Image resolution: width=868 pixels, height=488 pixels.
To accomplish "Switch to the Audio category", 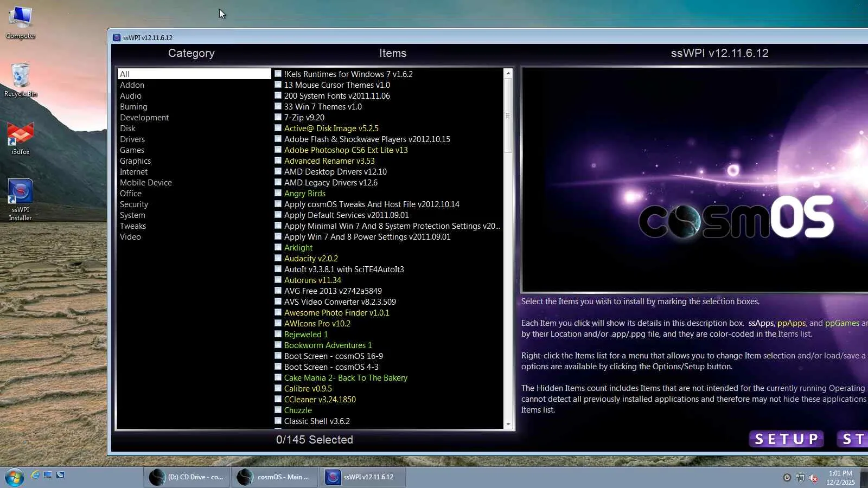I will pyautogui.click(x=194, y=95).
